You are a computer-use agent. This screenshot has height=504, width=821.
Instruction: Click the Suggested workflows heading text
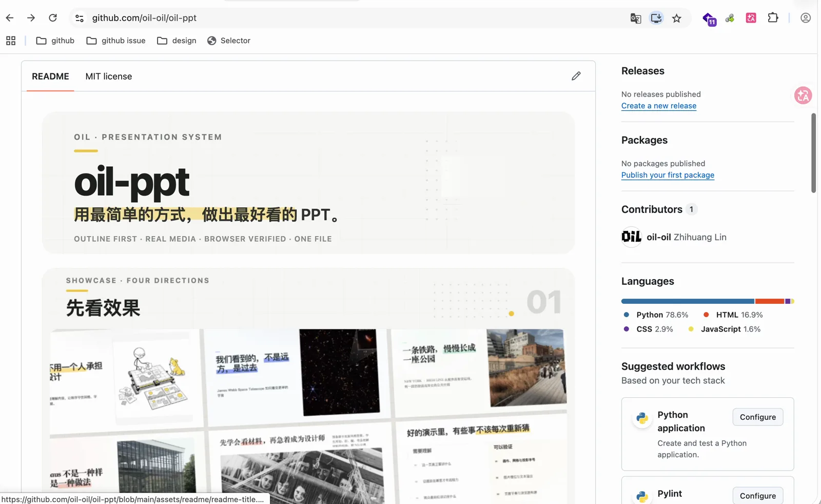tap(673, 366)
